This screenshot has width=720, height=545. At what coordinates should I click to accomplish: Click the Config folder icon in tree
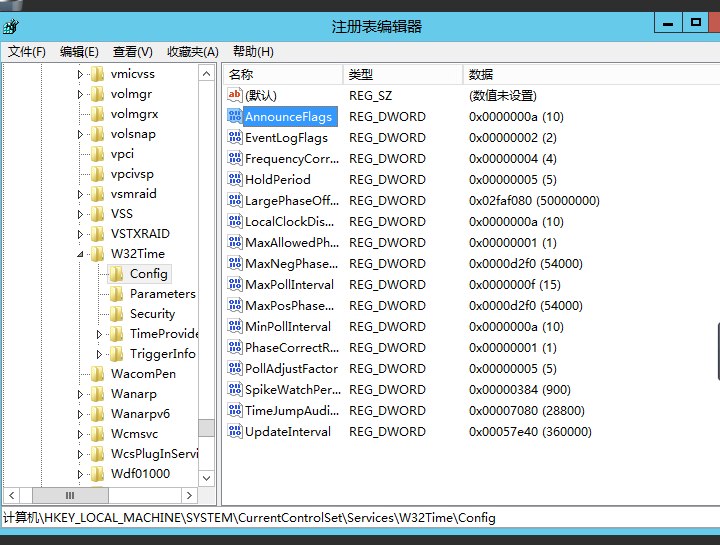(x=116, y=274)
